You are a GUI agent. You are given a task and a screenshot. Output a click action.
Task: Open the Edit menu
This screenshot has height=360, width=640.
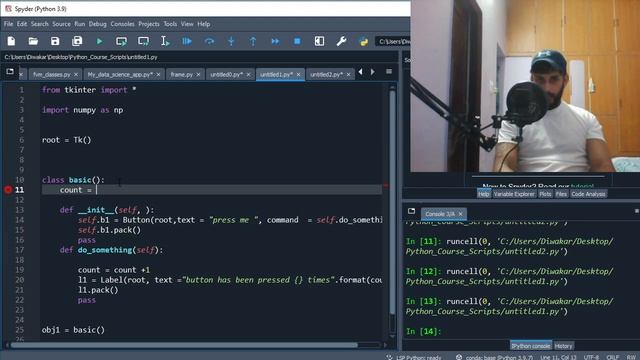(x=22, y=24)
